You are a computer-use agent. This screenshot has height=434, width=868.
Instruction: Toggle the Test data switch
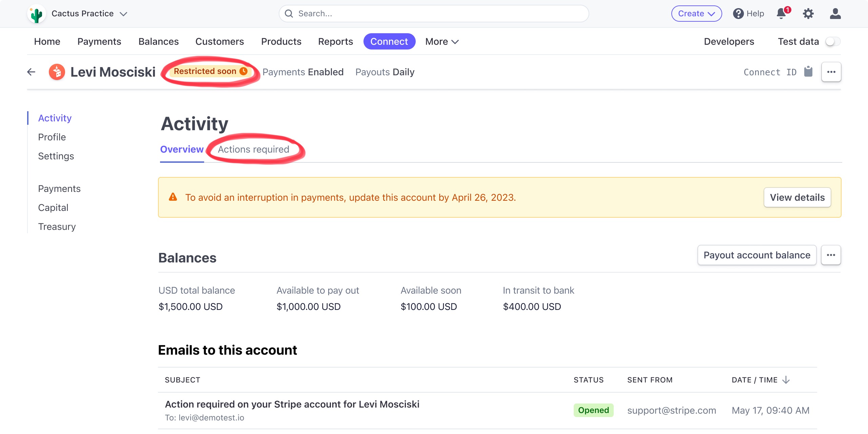coord(833,42)
